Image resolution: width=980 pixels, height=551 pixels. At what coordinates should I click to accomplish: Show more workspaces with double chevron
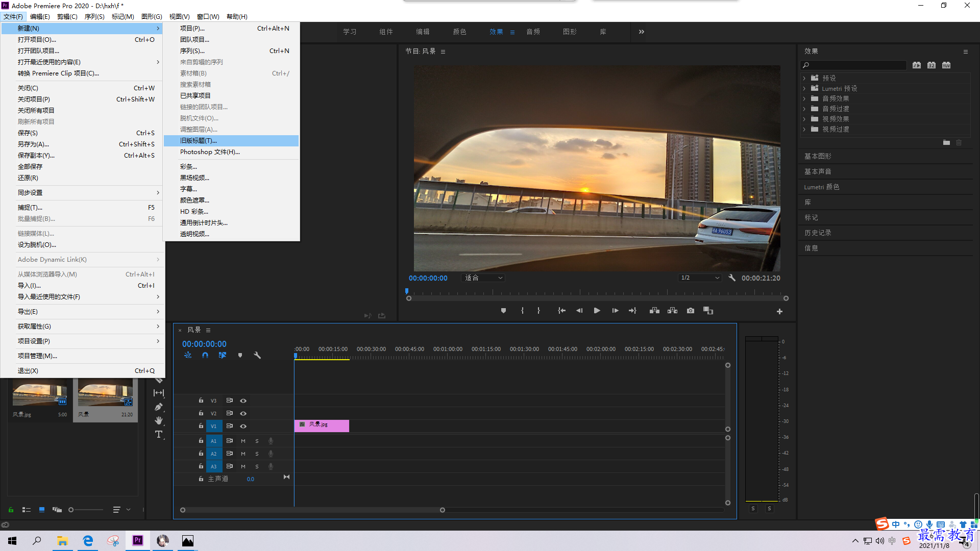click(x=642, y=32)
